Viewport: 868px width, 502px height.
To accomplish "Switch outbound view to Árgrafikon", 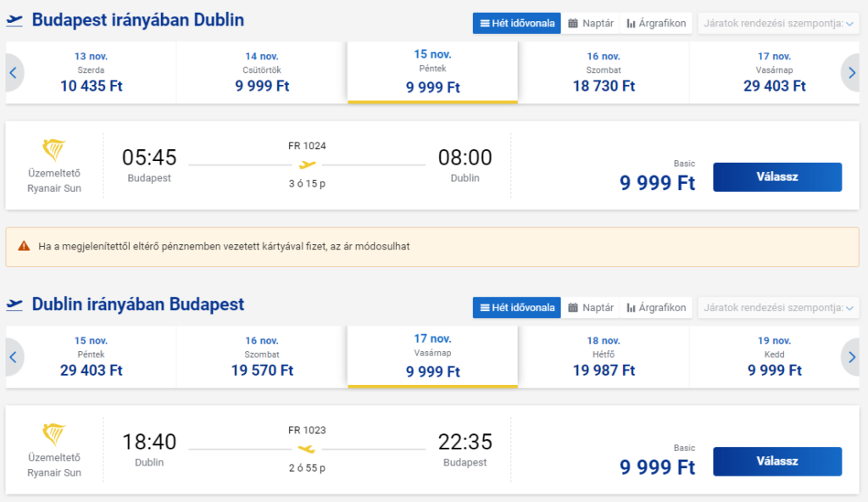I will click(x=656, y=23).
